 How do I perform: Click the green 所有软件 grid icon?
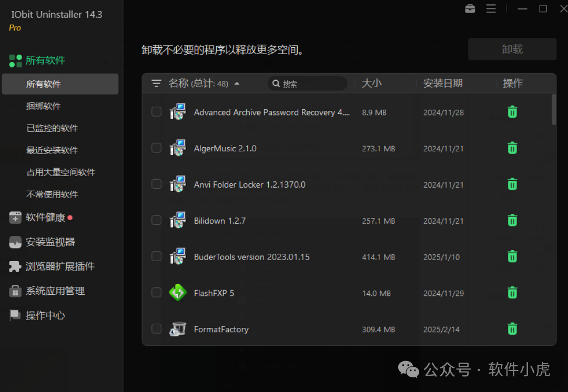(16, 61)
